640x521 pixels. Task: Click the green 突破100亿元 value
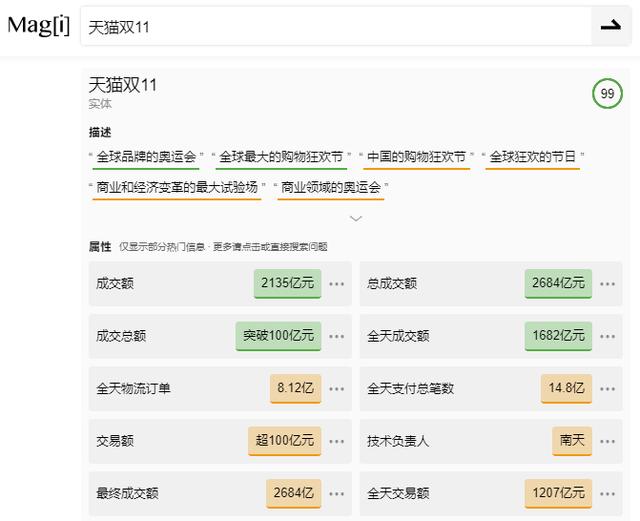[278, 336]
